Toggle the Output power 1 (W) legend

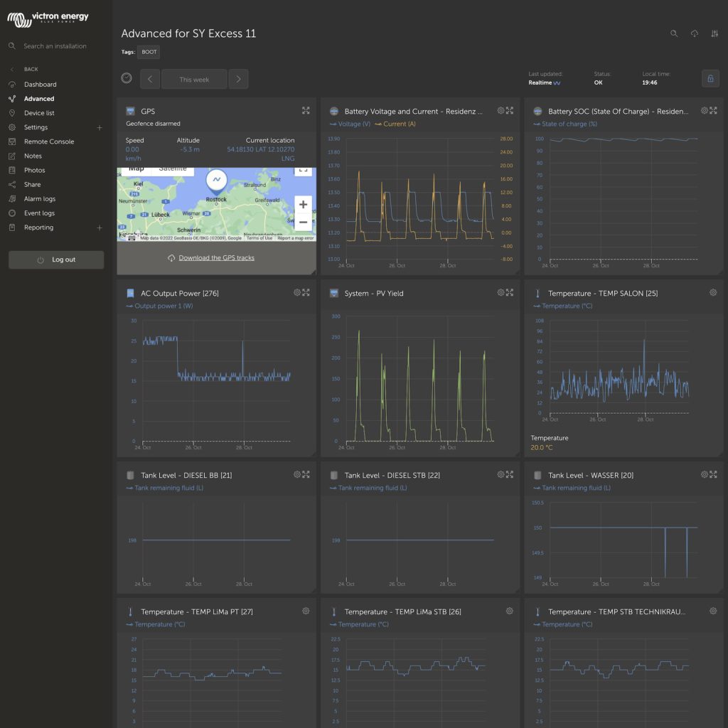(x=159, y=306)
